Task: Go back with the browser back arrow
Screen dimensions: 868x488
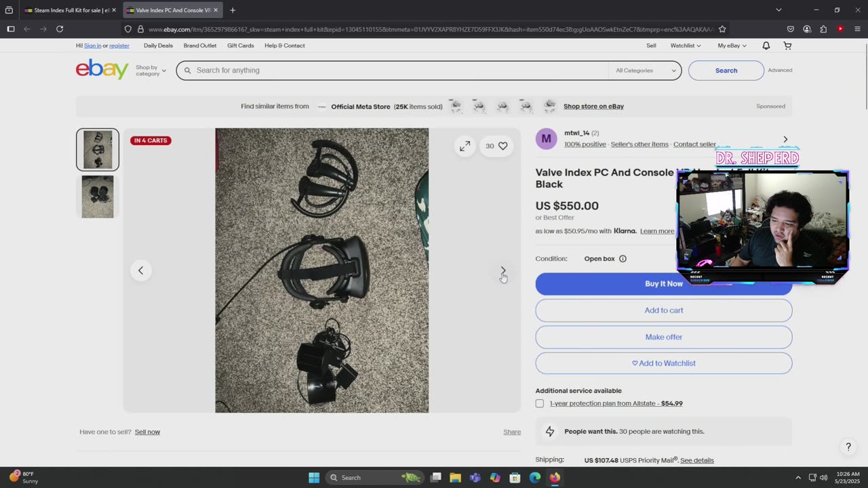Action: (x=27, y=29)
